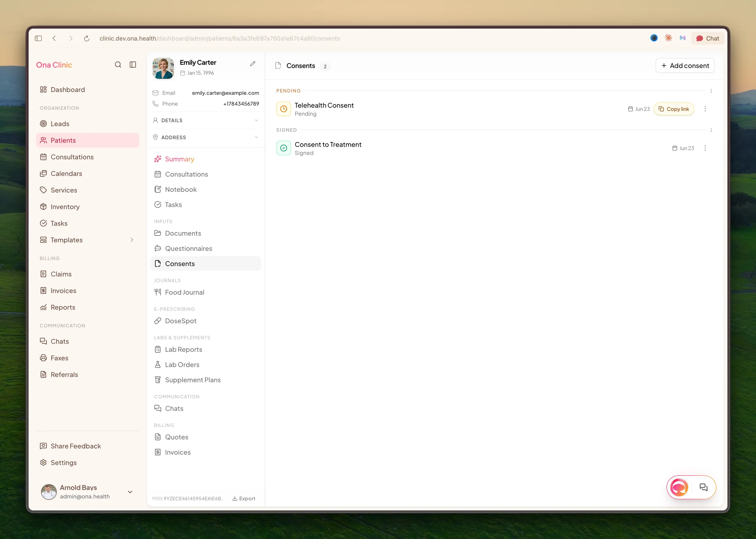Click the signed checkmark icon for Consent to Treatment
This screenshot has height=539, width=756.
click(x=283, y=148)
